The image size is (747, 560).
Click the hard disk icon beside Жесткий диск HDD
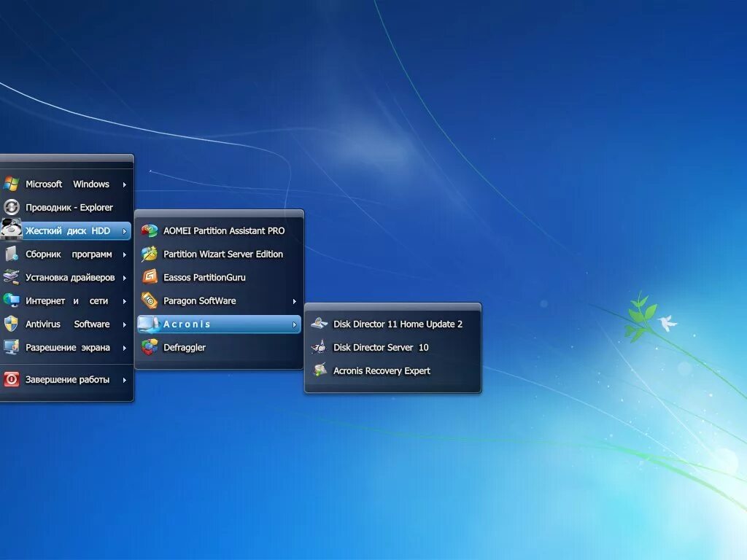tap(11, 229)
